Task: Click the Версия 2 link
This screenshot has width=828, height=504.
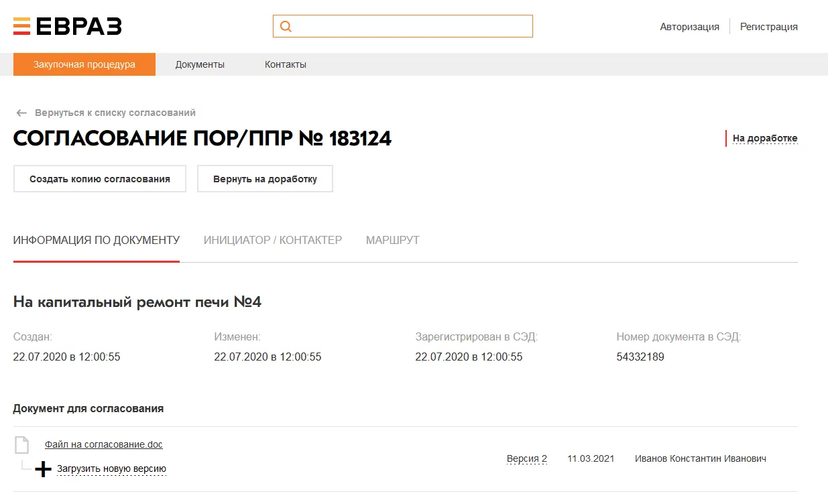Action: tap(526, 458)
